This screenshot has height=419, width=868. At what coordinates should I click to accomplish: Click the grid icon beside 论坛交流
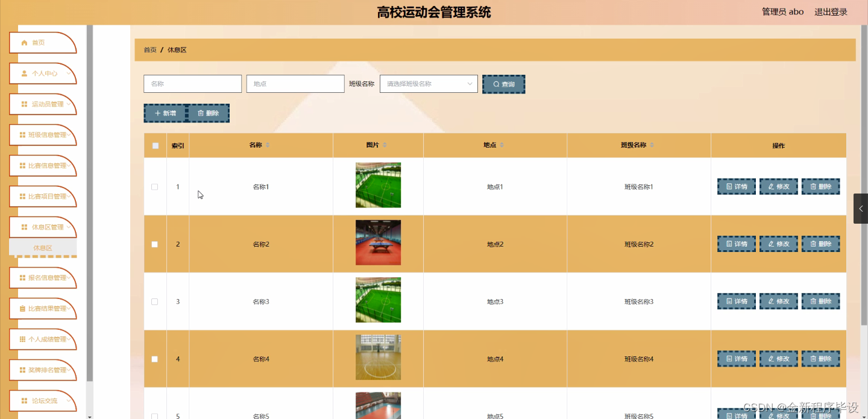click(x=24, y=401)
